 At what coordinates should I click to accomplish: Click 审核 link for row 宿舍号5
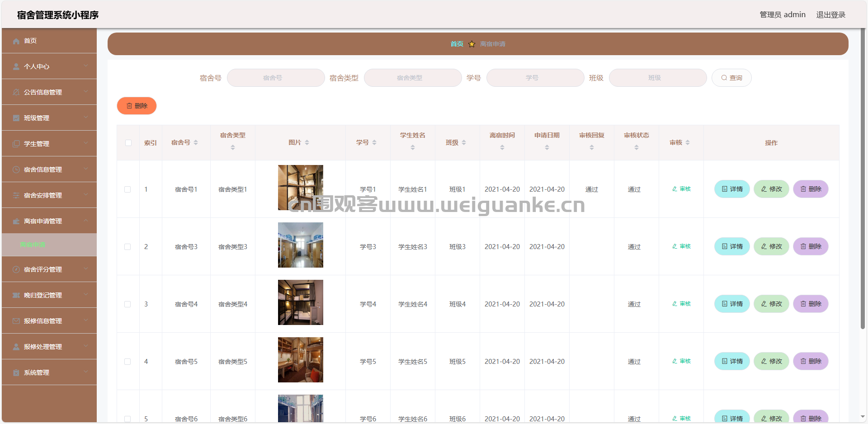click(x=681, y=361)
